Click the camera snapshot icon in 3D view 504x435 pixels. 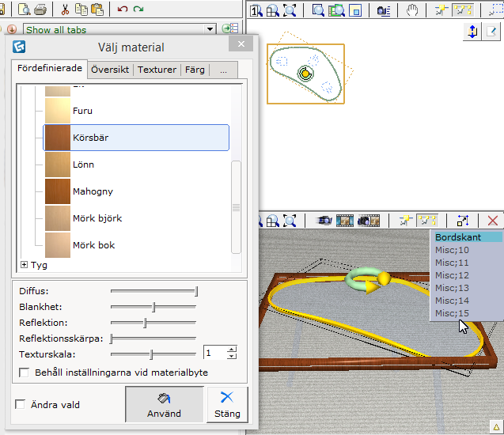(x=323, y=221)
